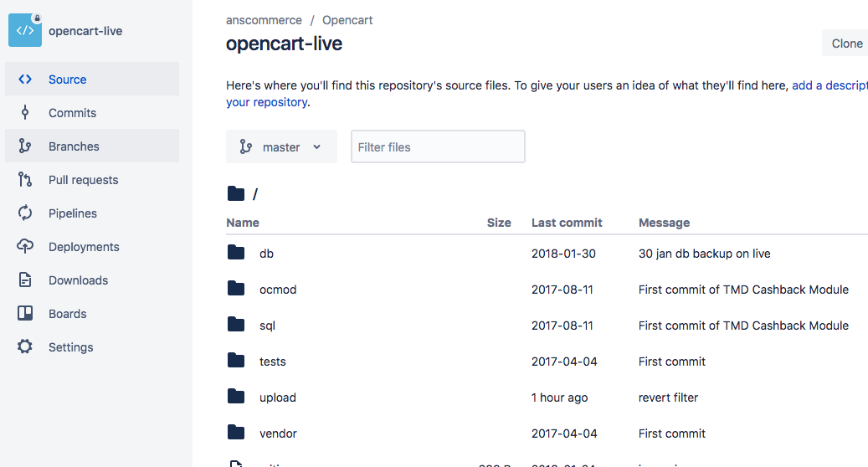The height and width of the screenshot is (467, 868).
Task: Open Settings in the sidebar
Action: (92, 347)
